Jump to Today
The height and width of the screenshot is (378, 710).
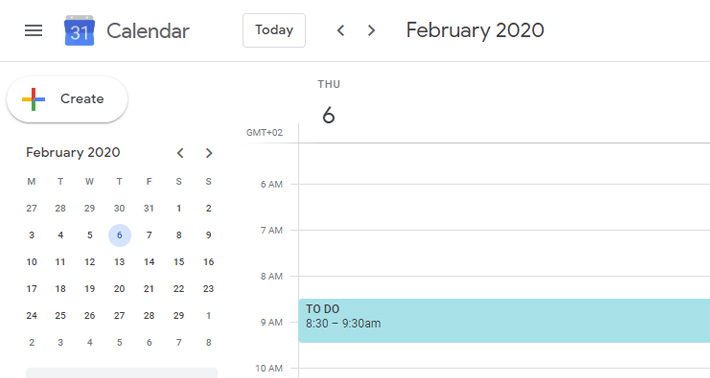[x=274, y=30]
